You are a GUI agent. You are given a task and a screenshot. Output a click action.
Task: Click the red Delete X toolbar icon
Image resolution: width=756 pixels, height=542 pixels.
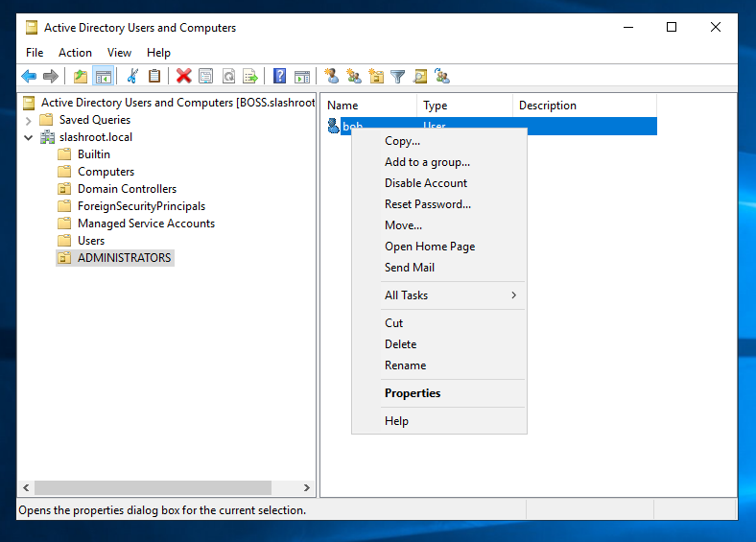click(183, 77)
